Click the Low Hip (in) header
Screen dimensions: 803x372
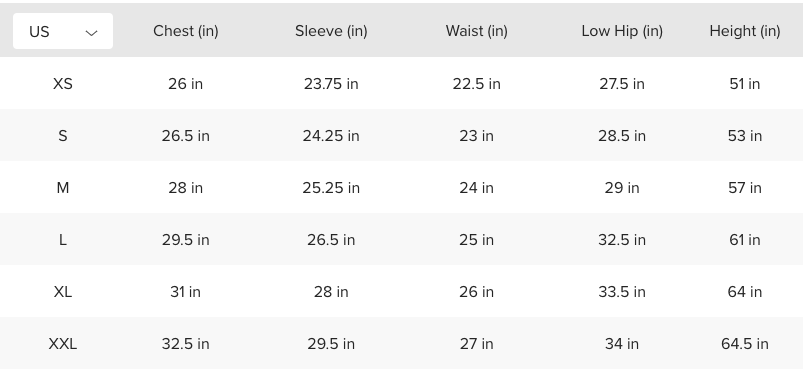[622, 31]
